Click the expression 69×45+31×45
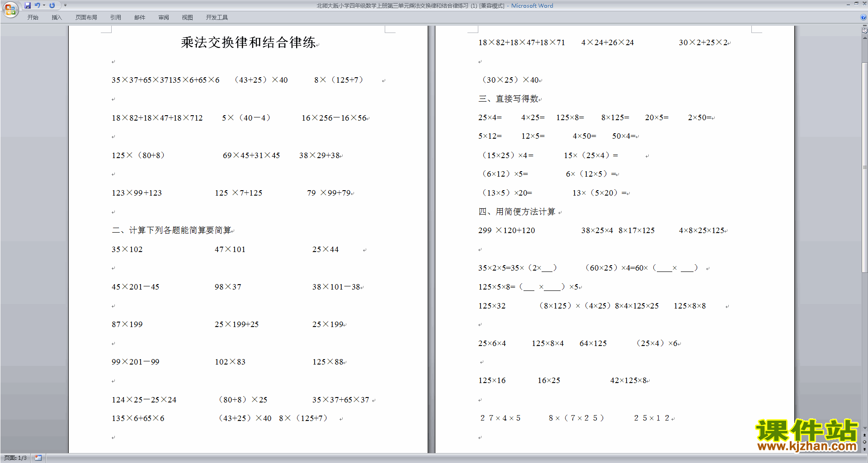This screenshot has height=463, width=868. (x=251, y=155)
